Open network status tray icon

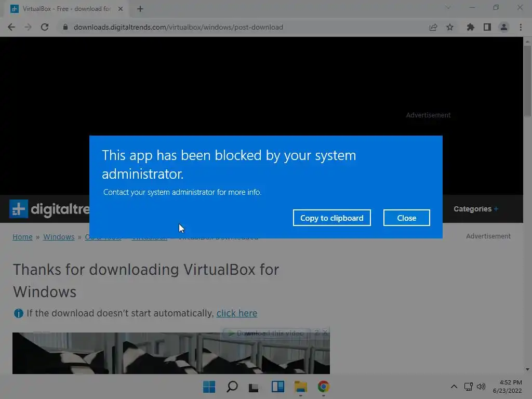pyautogui.click(x=469, y=387)
